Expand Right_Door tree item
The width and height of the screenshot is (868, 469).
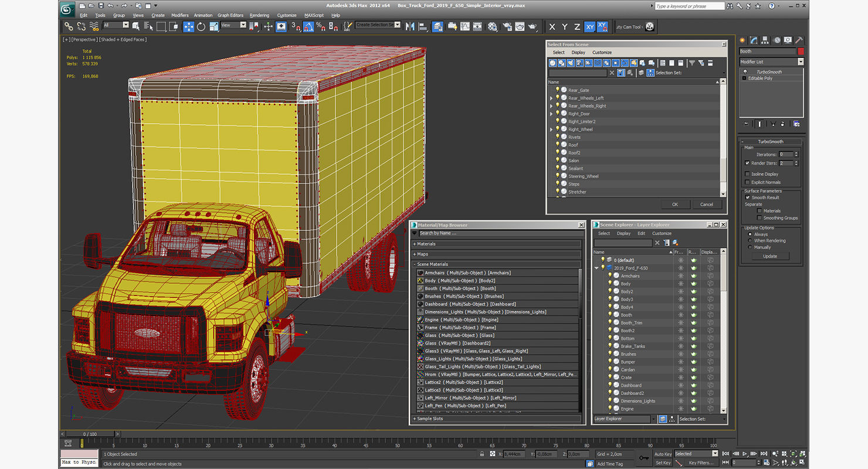[551, 114]
